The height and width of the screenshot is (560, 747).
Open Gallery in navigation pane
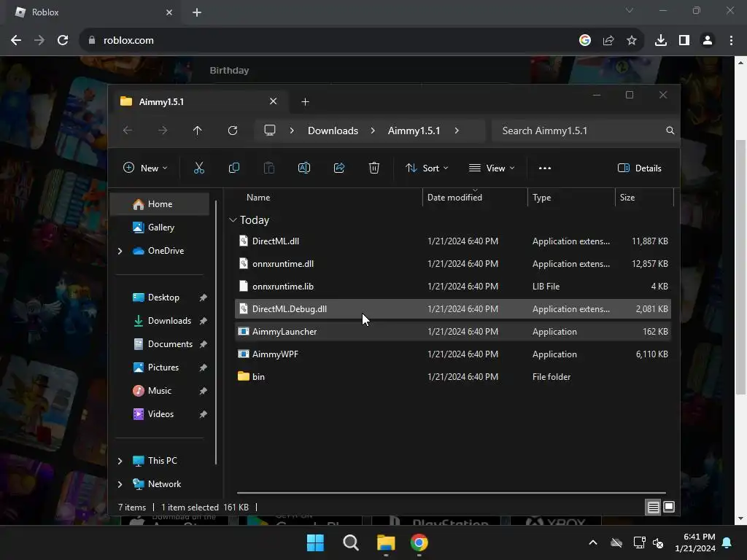[x=160, y=227]
